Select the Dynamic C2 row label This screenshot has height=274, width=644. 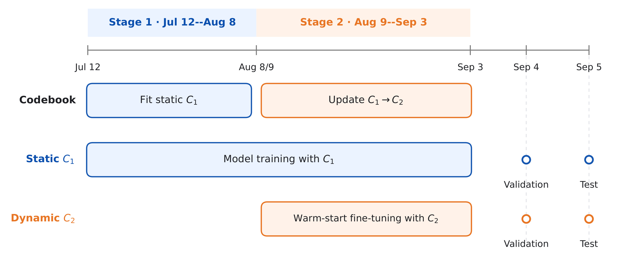43,218
